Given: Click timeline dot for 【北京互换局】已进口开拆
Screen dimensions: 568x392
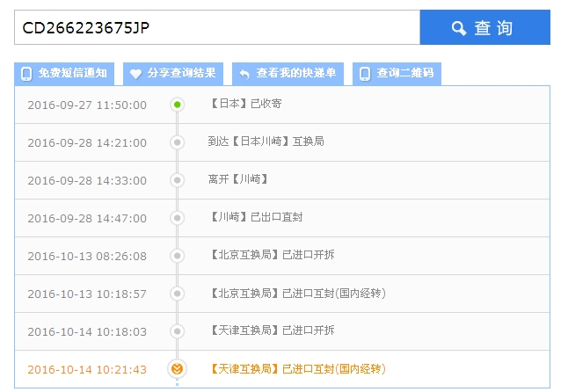Looking at the screenshot, I should [177, 256].
